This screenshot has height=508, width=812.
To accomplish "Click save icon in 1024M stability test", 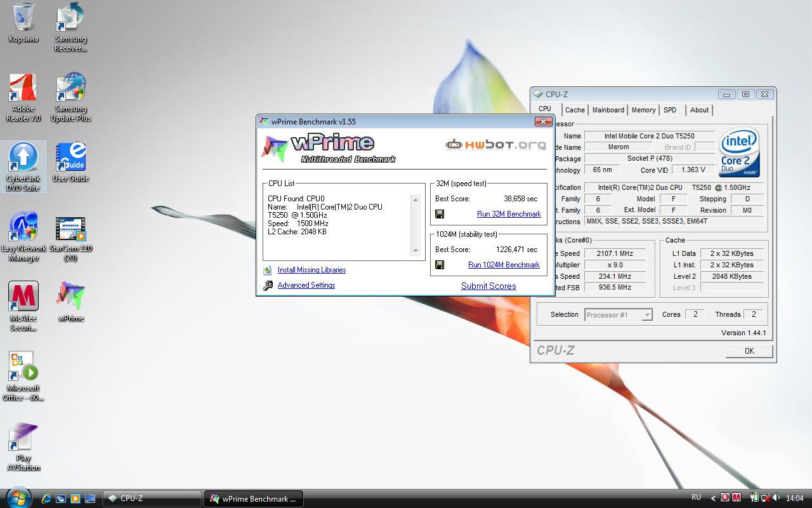I will (440, 265).
